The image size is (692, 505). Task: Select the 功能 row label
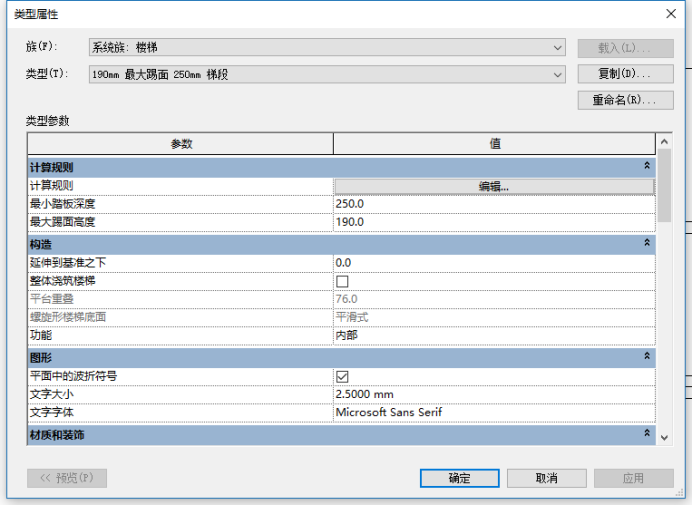tap(41, 335)
